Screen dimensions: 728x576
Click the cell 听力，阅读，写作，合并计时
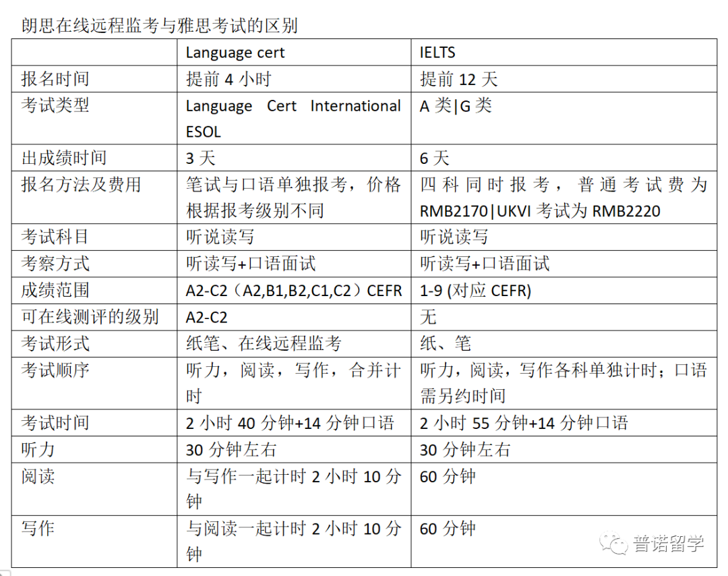click(x=293, y=383)
